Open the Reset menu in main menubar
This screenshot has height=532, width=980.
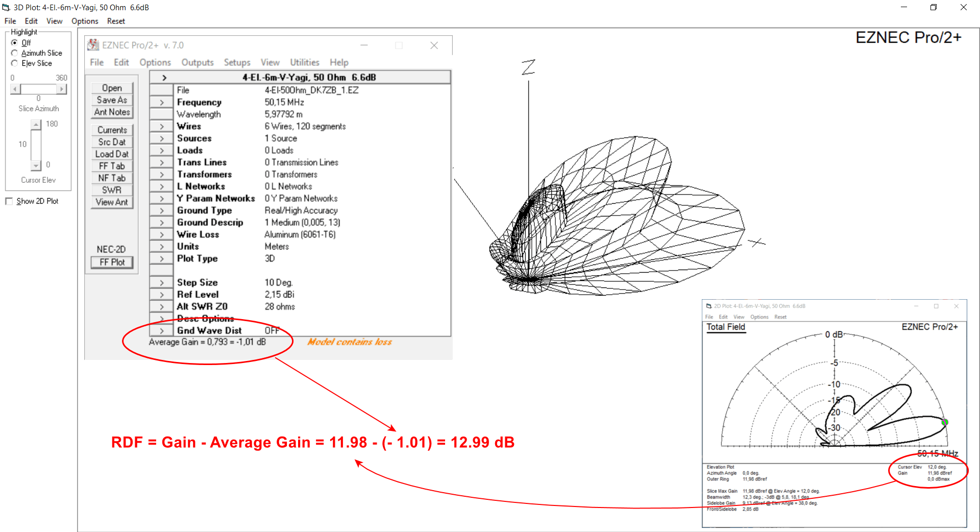[x=115, y=21]
